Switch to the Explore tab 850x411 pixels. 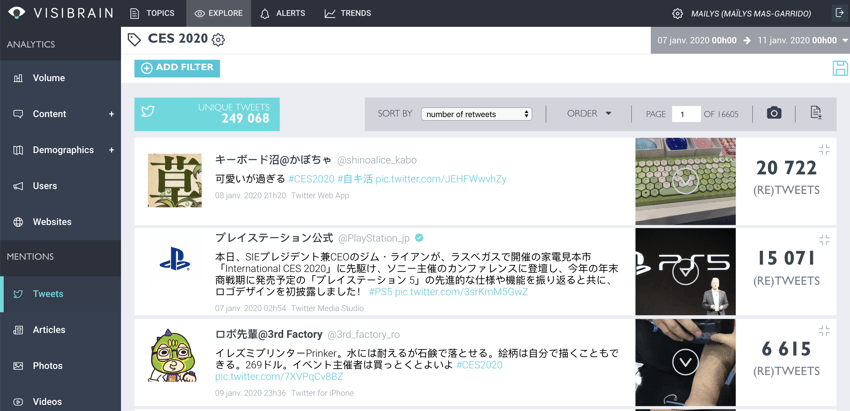(218, 13)
